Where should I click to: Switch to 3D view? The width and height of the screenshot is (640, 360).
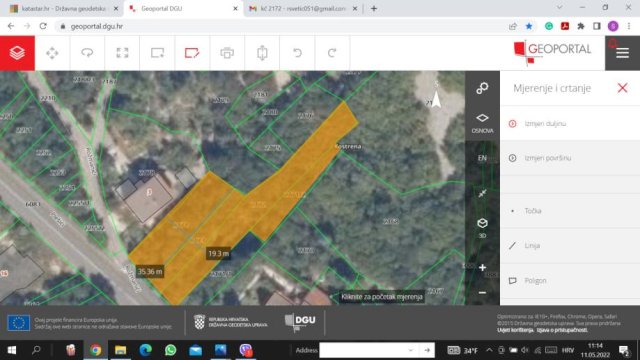coord(482,227)
